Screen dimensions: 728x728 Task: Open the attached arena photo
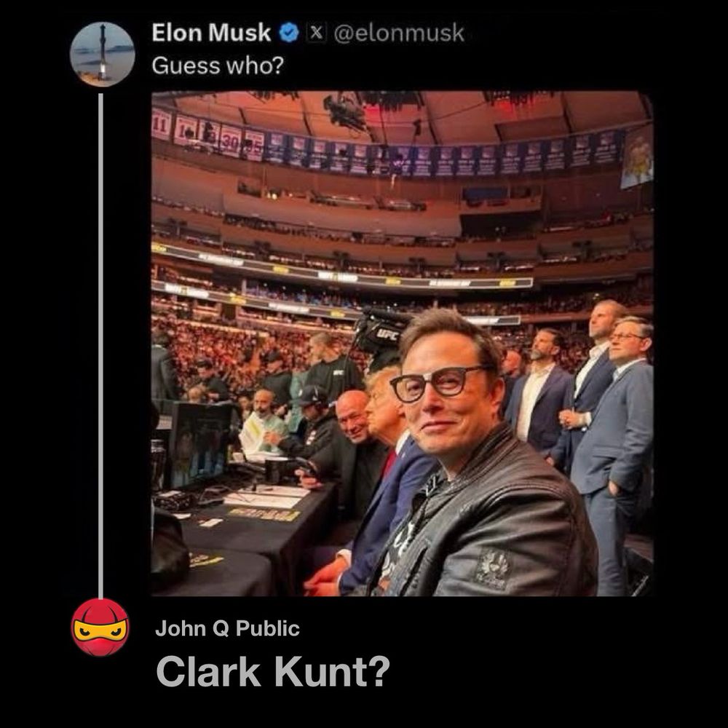(402, 344)
